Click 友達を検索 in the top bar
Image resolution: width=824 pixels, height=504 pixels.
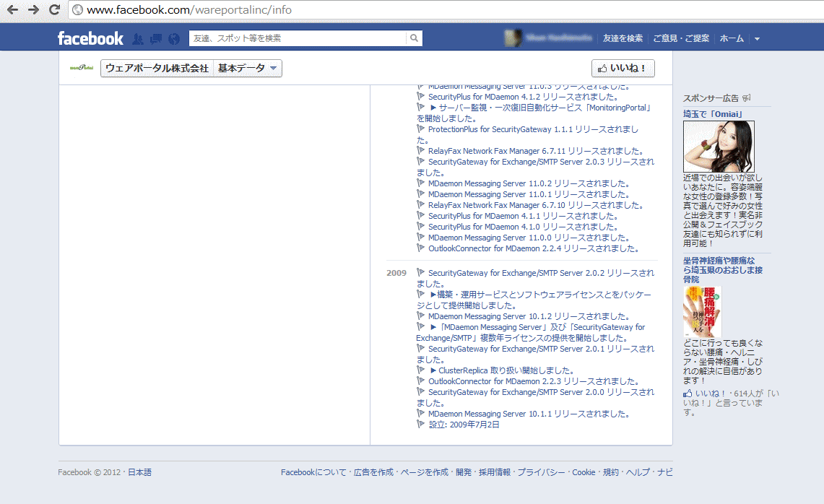[x=623, y=38]
